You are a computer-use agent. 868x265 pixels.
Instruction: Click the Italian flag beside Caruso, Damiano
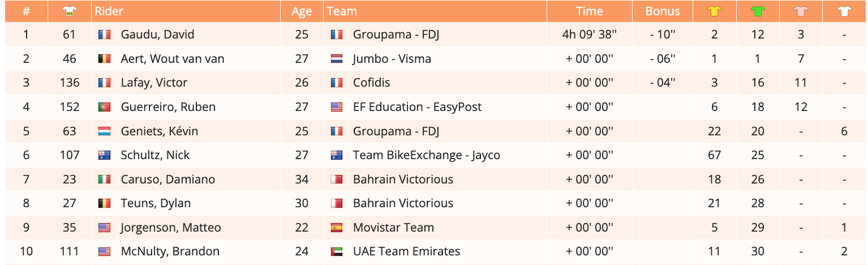coord(104,179)
